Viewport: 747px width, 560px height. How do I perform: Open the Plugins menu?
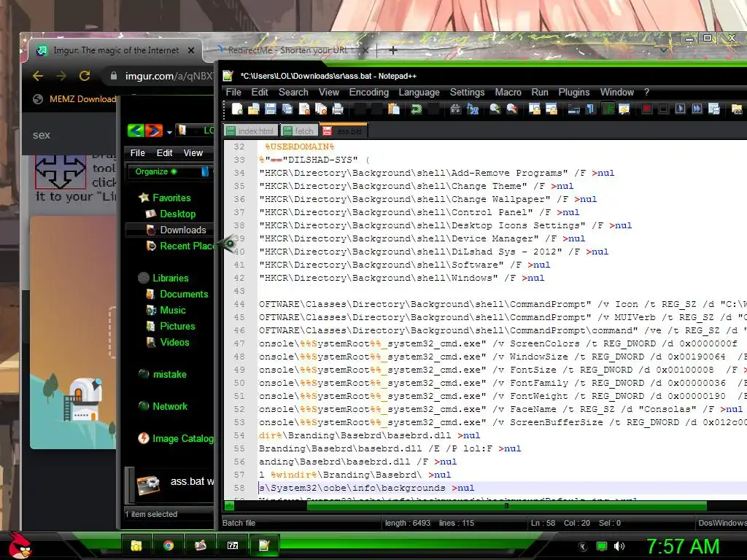(x=574, y=93)
